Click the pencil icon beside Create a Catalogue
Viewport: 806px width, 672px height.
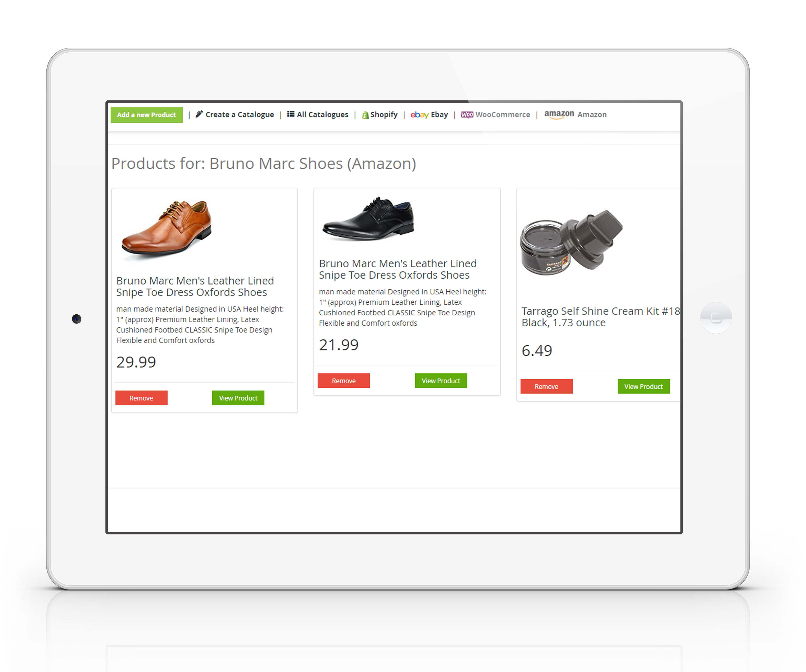pos(199,114)
